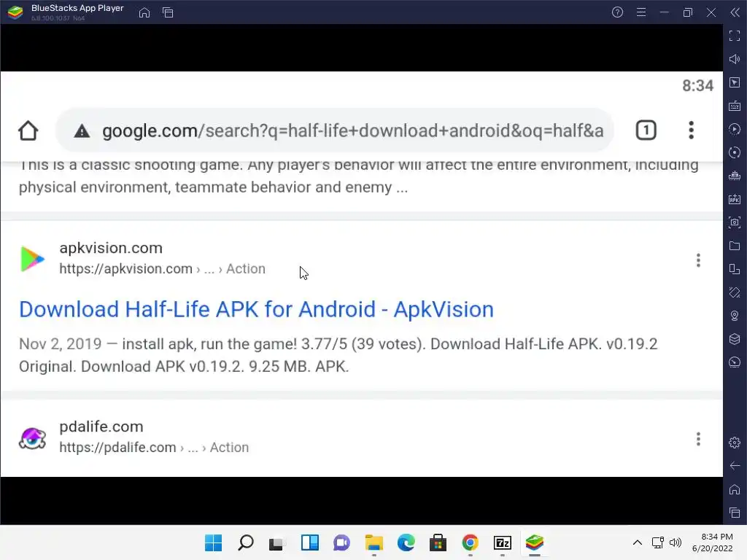The height and width of the screenshot is (560, 747).
Task: Take a screenshot via sidebar camera icon
Action: point(735,222)
